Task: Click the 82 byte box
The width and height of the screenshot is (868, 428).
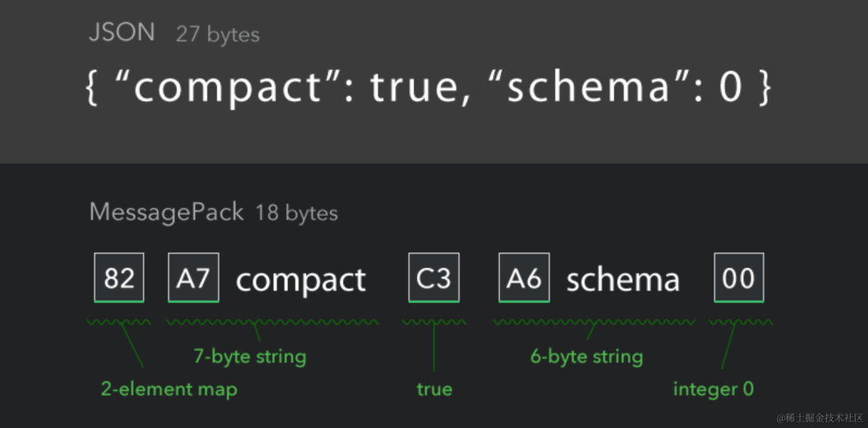Action: click(119, 278)
